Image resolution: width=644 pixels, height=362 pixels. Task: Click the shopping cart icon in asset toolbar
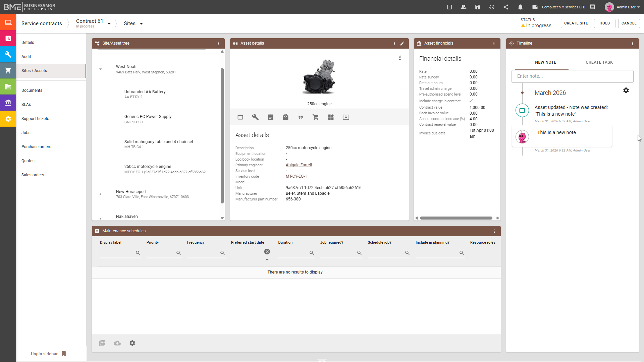[316, 117]
